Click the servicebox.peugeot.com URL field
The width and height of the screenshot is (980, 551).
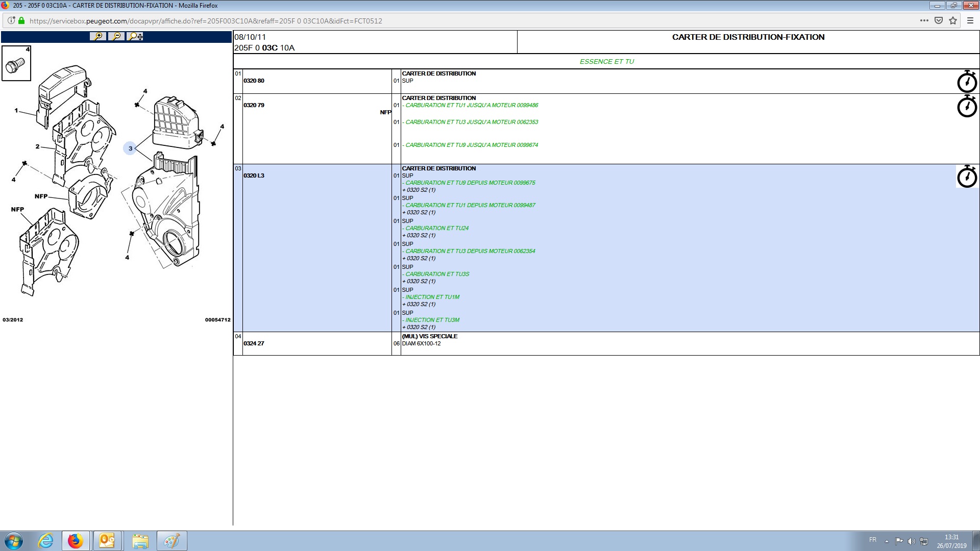[x=206, y=21]
